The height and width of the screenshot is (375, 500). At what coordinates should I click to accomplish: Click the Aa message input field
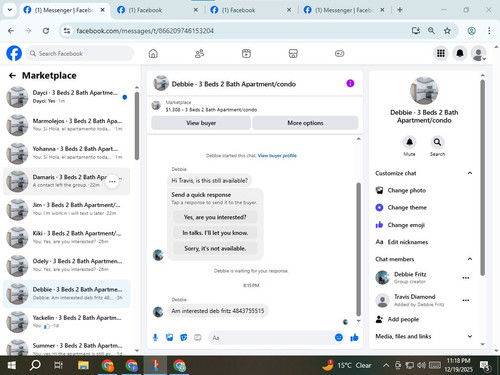pos(271,338)
